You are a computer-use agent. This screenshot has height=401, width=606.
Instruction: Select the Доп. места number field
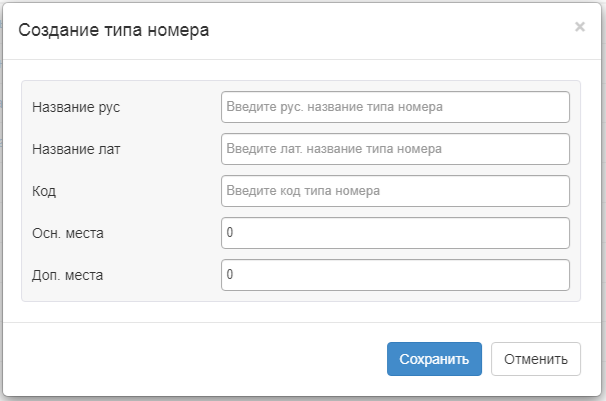[395, 275]
